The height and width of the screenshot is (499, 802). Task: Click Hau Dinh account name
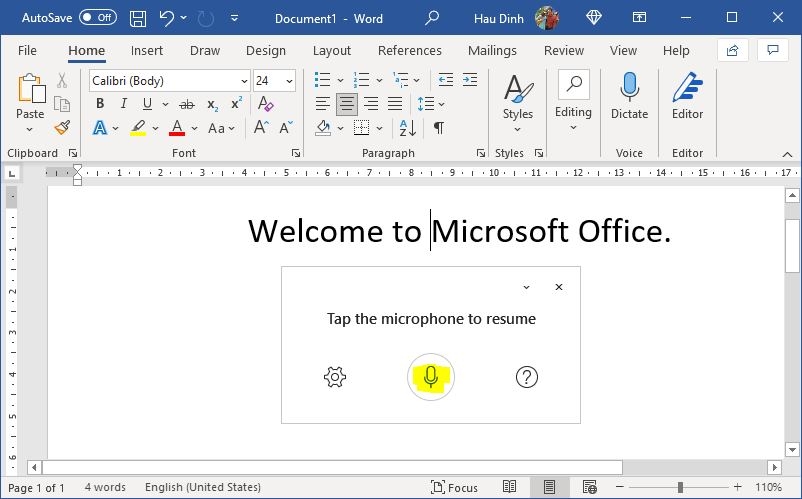pyautogui.click(x=499, y=19)
